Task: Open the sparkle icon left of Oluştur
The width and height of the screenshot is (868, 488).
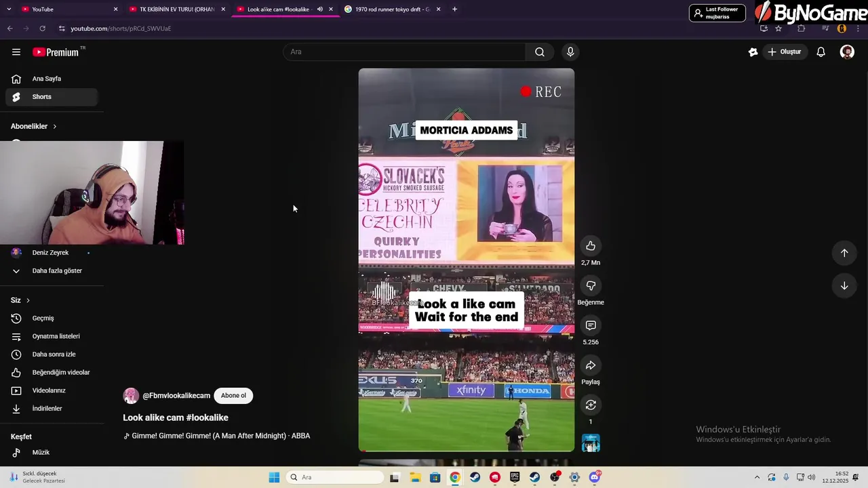Action: click(x=753, y=52)
